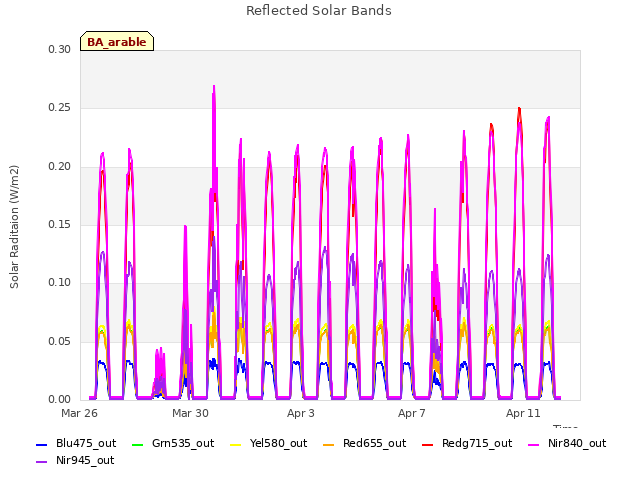Toggle Redg715_out series in legend
The image size is (640, 480).
[467, 444]
